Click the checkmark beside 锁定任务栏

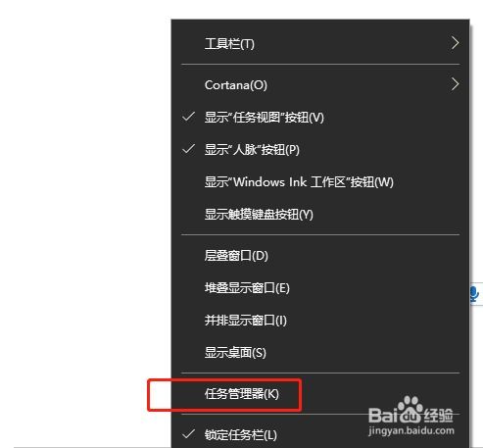tap(188, 434)
